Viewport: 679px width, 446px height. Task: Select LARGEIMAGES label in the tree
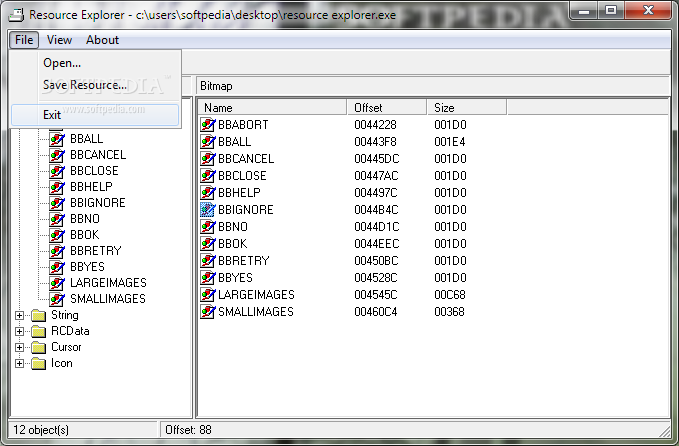coord(108,283)
